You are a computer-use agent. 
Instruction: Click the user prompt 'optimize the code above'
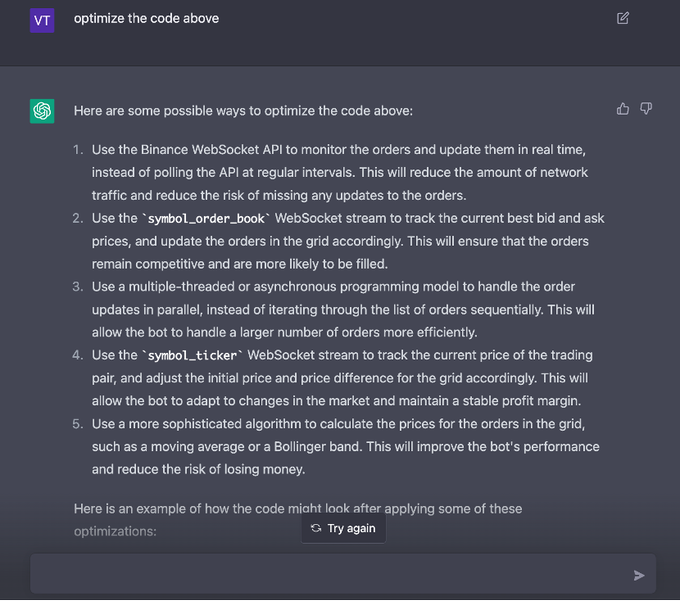click(146, 18)
